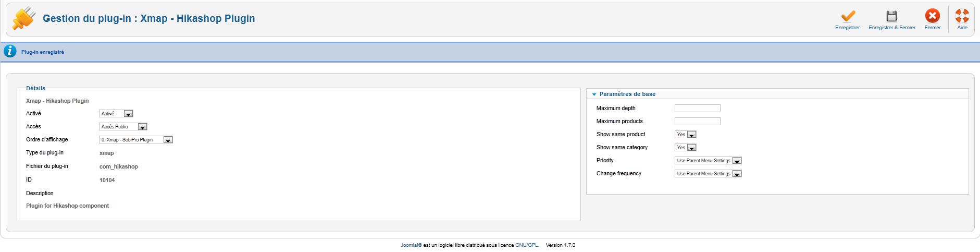Click the blue info icon beside message

[10, 51]
